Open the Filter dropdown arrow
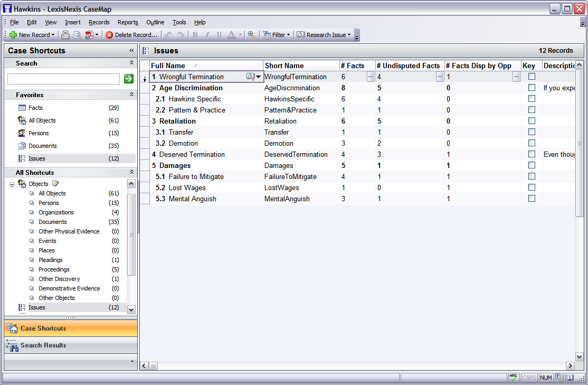 coord(288,35)
